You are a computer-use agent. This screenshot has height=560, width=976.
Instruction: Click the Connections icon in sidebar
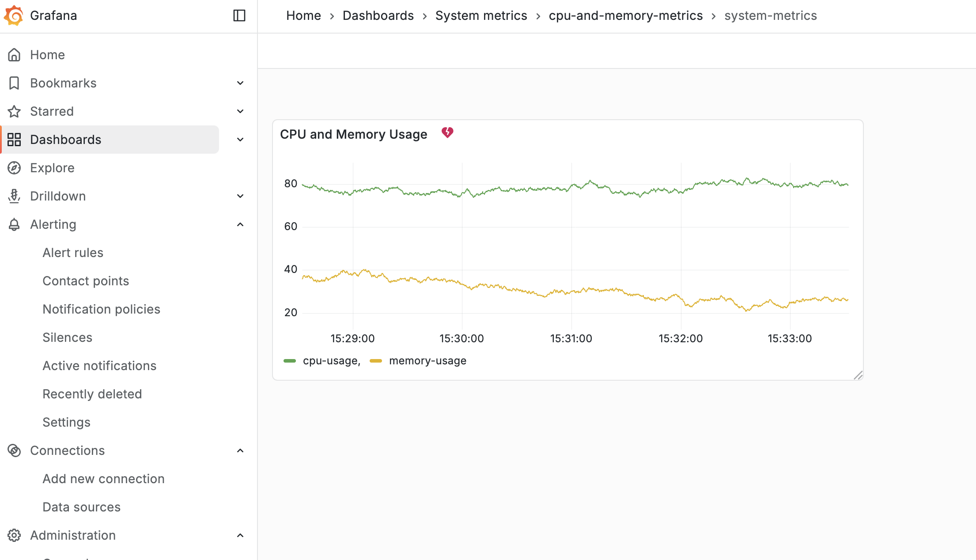coord(14,450)
